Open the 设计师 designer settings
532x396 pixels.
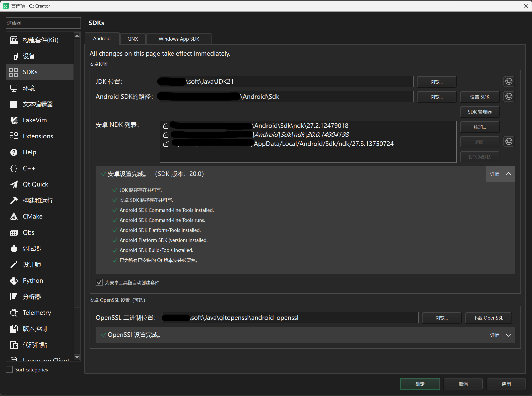(32, 264)
